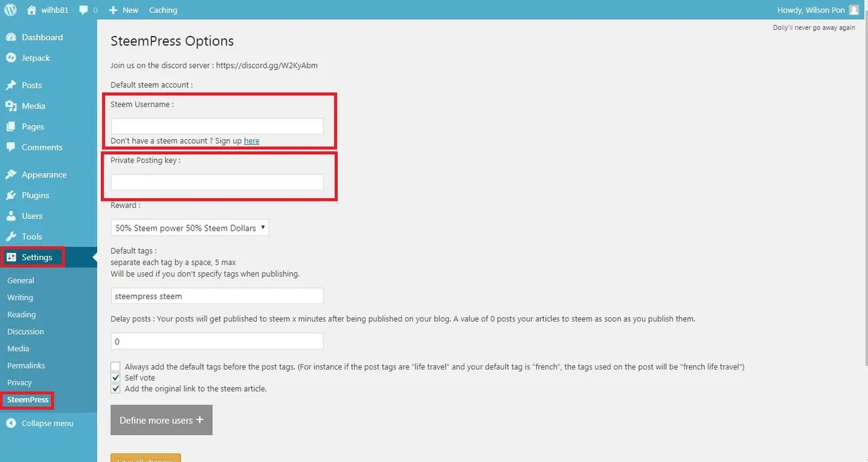Open Permalinks settings submenu
This screenshot has width=868, height=462.
26,366
